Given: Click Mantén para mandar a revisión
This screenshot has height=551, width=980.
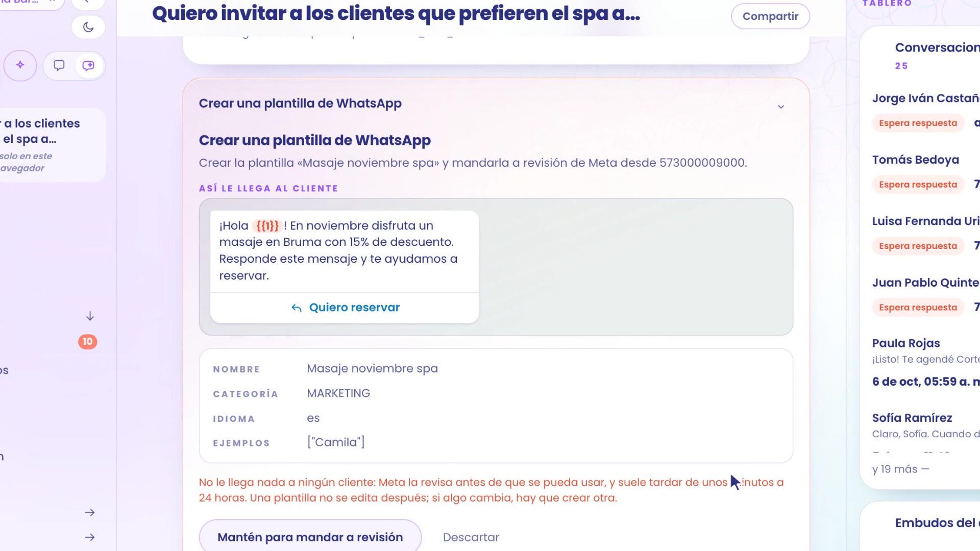Looking at the screenshot, I should point(310,537).
